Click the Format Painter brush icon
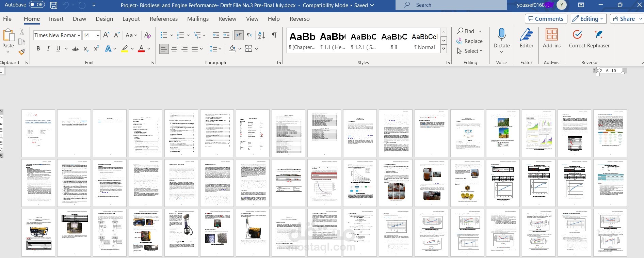 tap(22, 52)
